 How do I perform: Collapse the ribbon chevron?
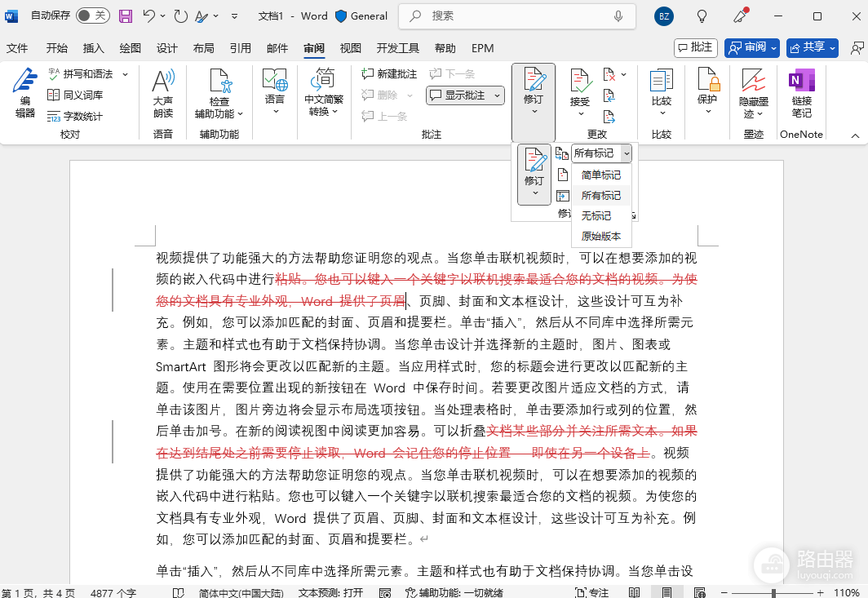click(x=855, y=135)
